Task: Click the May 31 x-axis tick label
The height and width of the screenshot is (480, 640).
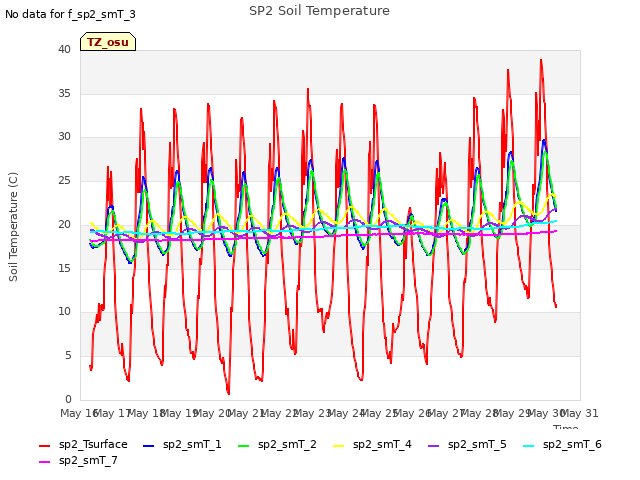Action: (x=580, y=413)
